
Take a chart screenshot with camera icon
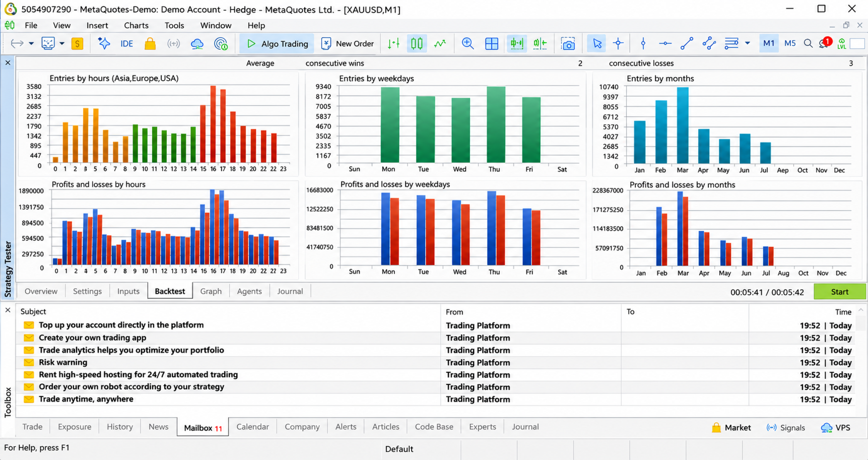[x=568, y=44]
